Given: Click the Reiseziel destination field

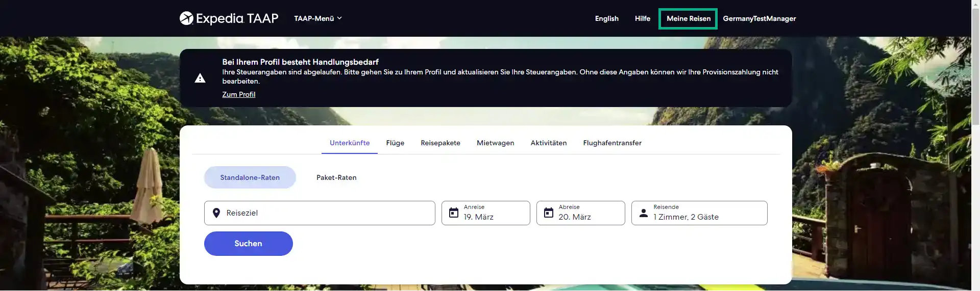Looking at the screenshot, I should click(x=320, y=213).
